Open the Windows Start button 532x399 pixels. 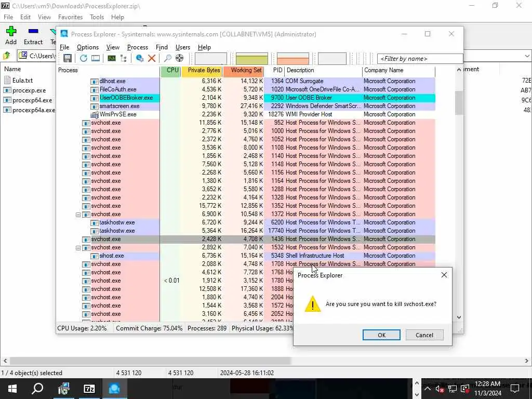12,389
